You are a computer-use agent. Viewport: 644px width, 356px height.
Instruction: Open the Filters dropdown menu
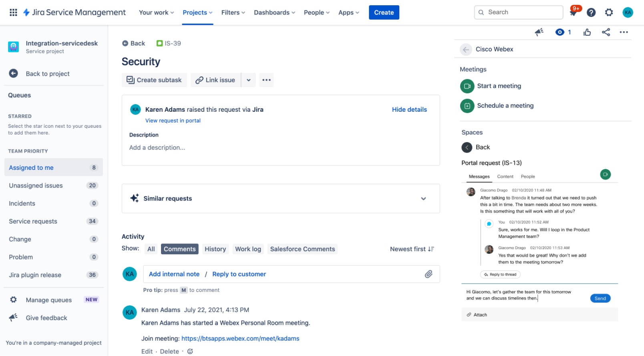[233, 12]
